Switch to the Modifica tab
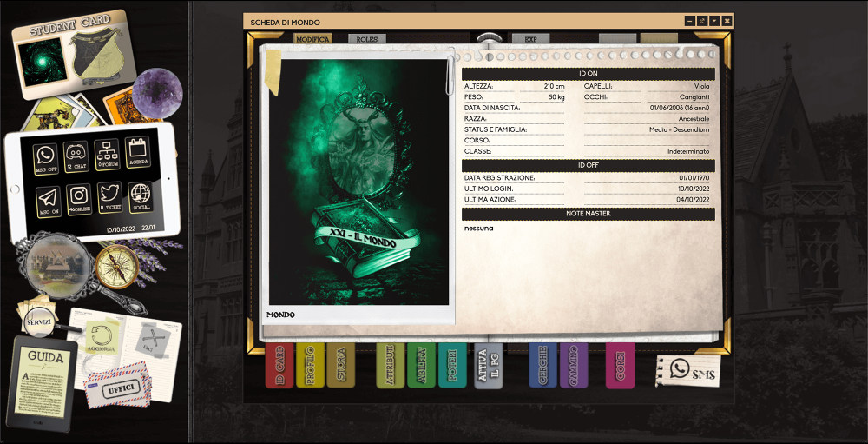This screenshot has width=868, height=444. (x=312, y=39)
